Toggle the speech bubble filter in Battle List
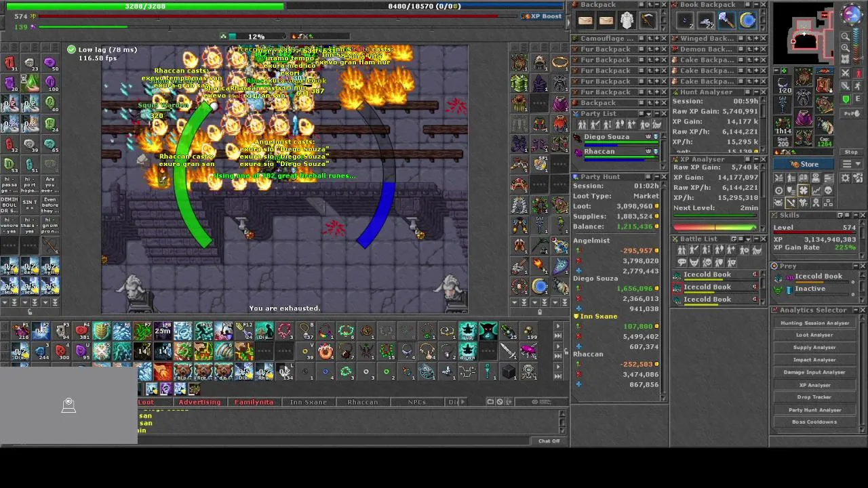The width and height of the screenshot is (868, 488). click(x=682, y=262)
